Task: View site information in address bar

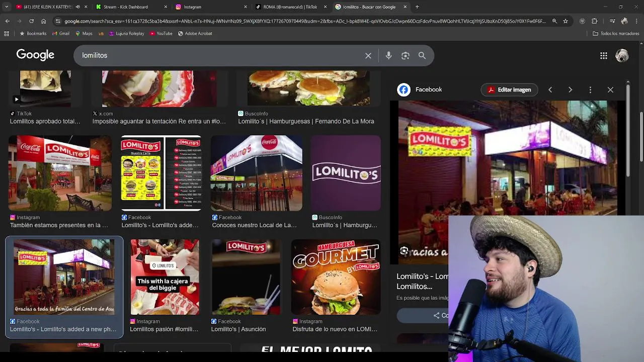Action: [58, 21]
